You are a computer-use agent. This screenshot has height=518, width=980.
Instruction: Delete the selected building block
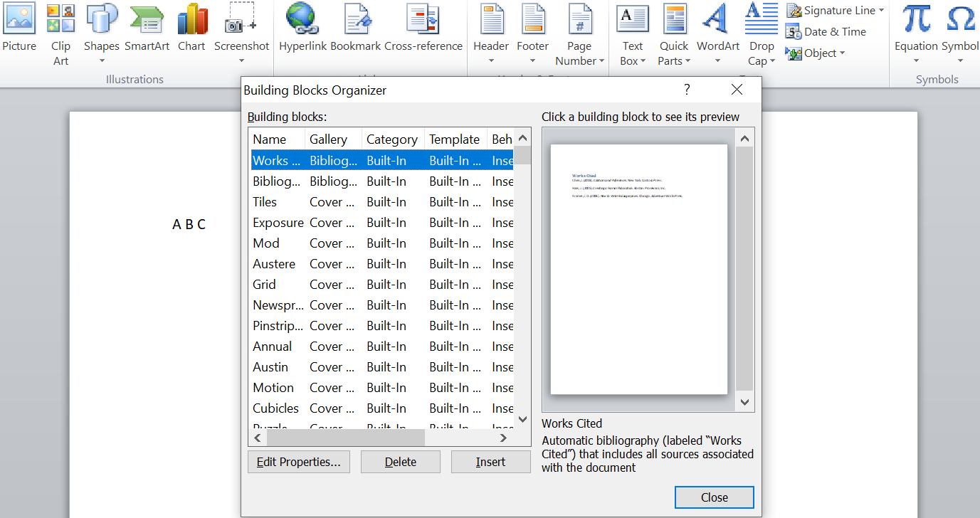coord(401,462)
